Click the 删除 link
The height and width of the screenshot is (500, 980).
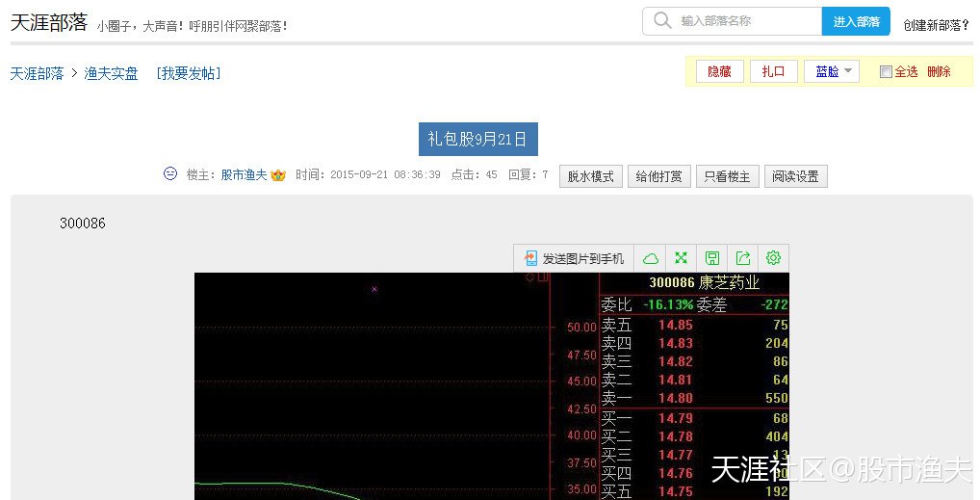click(x=939, y=71)
